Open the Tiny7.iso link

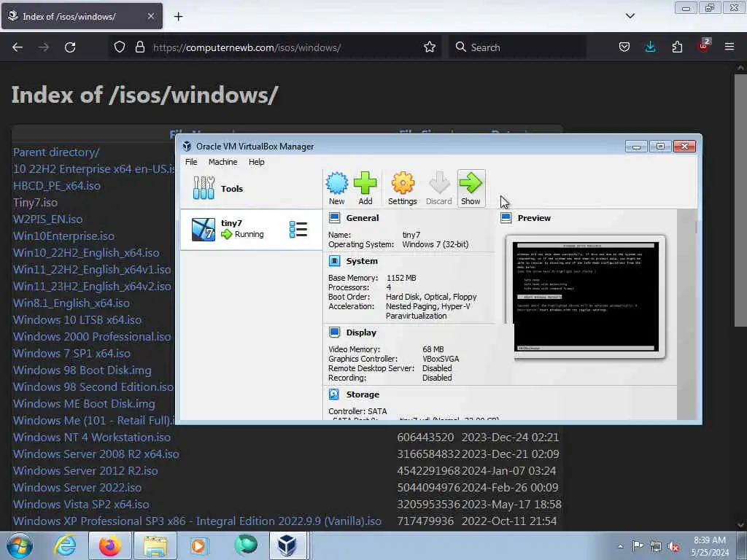click(35, 203)
